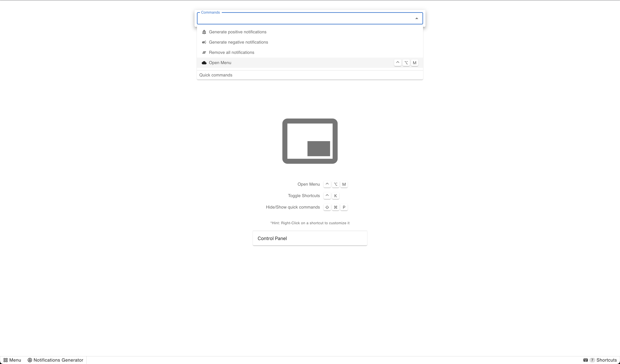The width and height of the screenshot is (620, 364).
Task: Click the M key badge in command list
Action: point(414,63)
